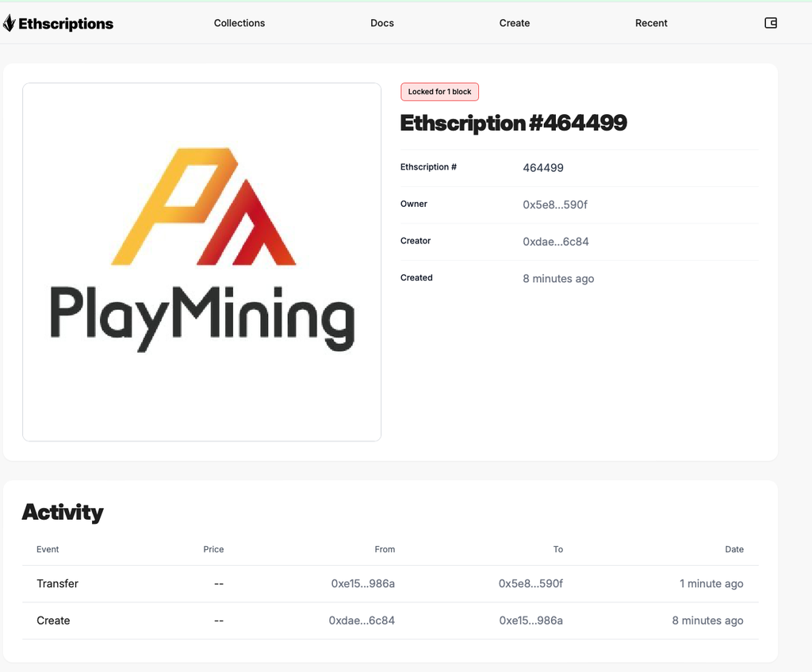Open Create row sender 0xdae...6c84
Viewport: 812px width, 672px height.
point(362,620)
